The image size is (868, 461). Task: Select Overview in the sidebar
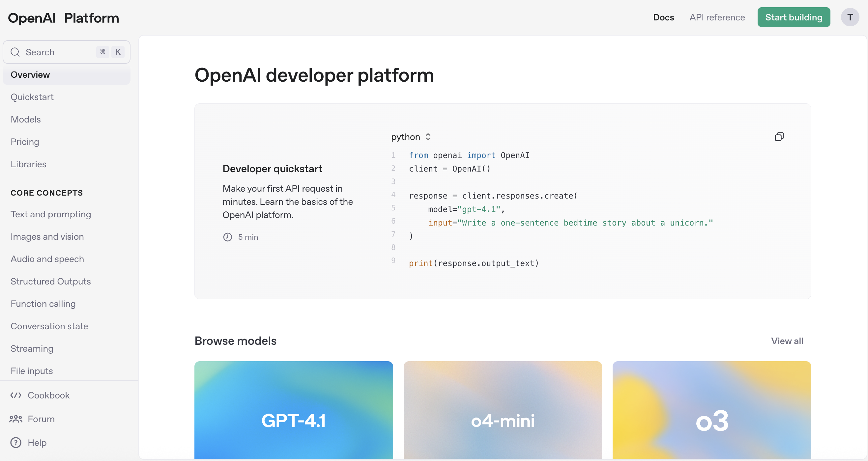[66, 75]
